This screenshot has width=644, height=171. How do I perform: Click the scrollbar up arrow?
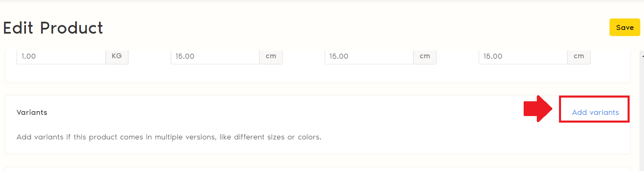pos(642,54)
